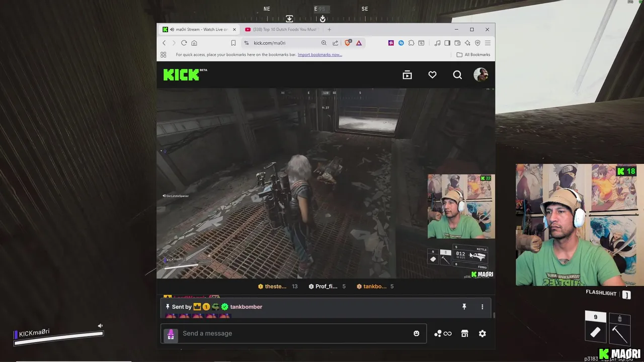
Task: Open Brave VPN shield icon
Action: coord(477,43)
